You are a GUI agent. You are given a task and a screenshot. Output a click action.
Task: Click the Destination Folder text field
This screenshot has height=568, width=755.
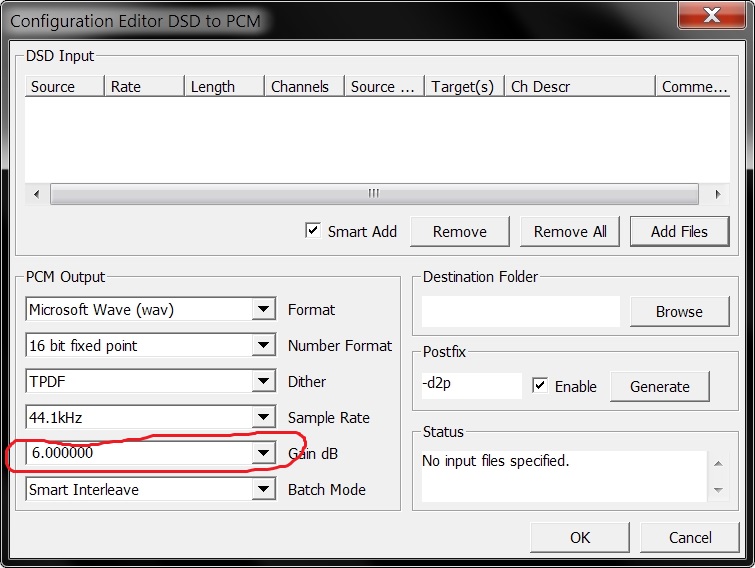click(521, 311)
